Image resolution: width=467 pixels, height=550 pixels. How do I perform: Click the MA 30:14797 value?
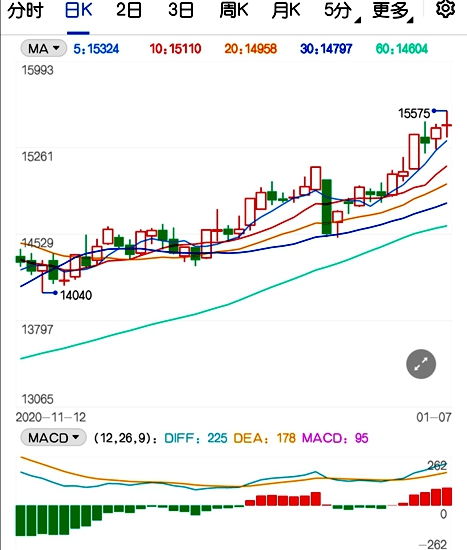[x=326, y=49]
